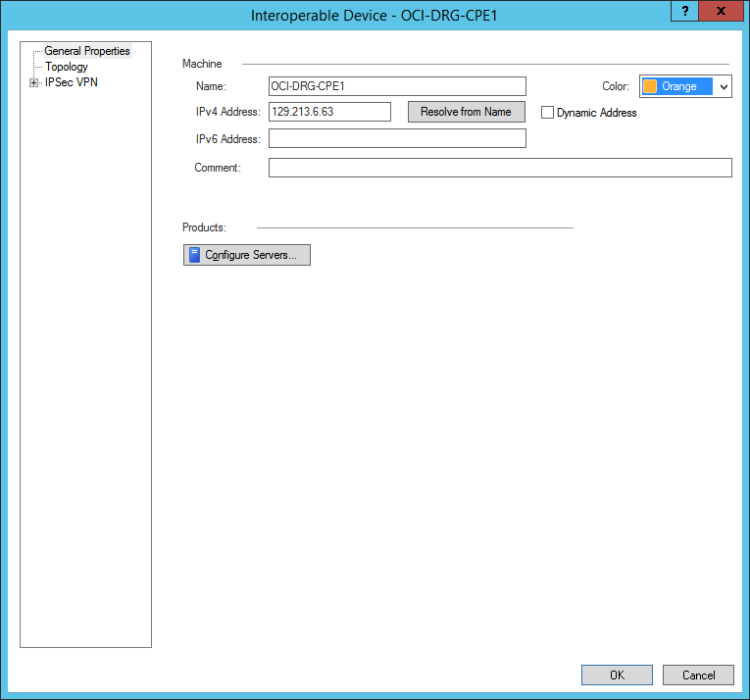
Task: Open the Color dropdown arrow
Action: [724, 86]
